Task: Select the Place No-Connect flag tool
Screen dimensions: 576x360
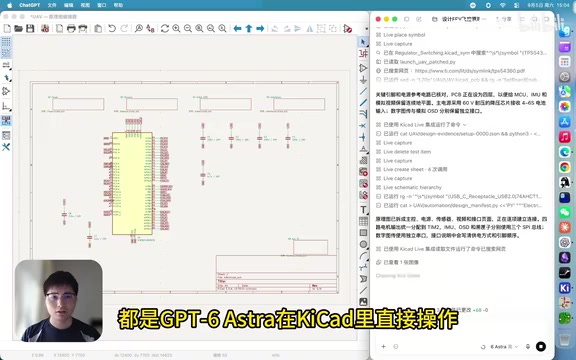Action: point(363,126)
